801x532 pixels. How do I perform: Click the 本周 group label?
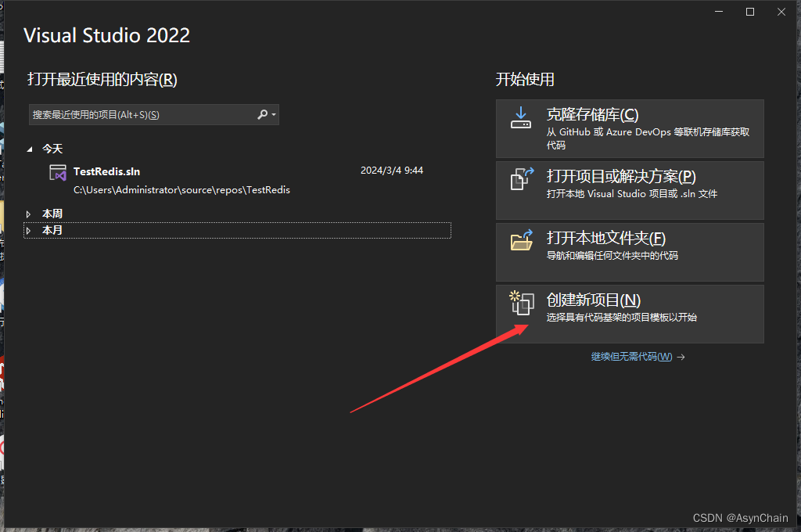[x=52, y=214]
